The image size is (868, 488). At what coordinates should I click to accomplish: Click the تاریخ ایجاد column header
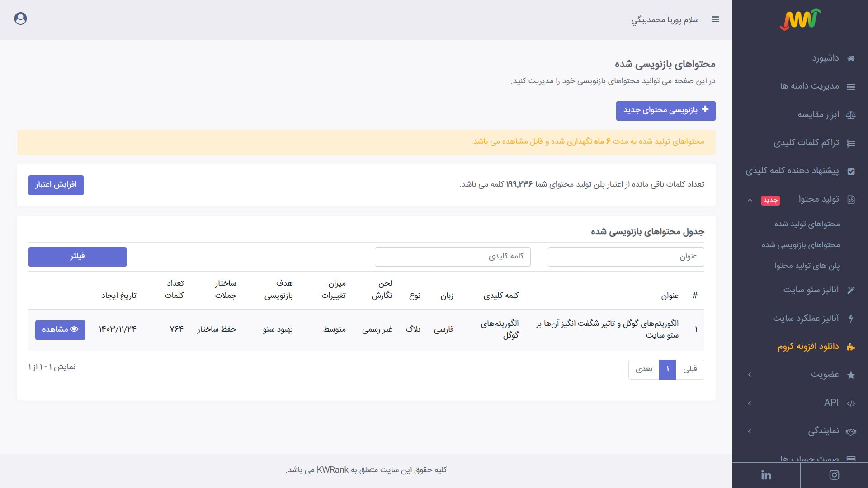(119, 296)
